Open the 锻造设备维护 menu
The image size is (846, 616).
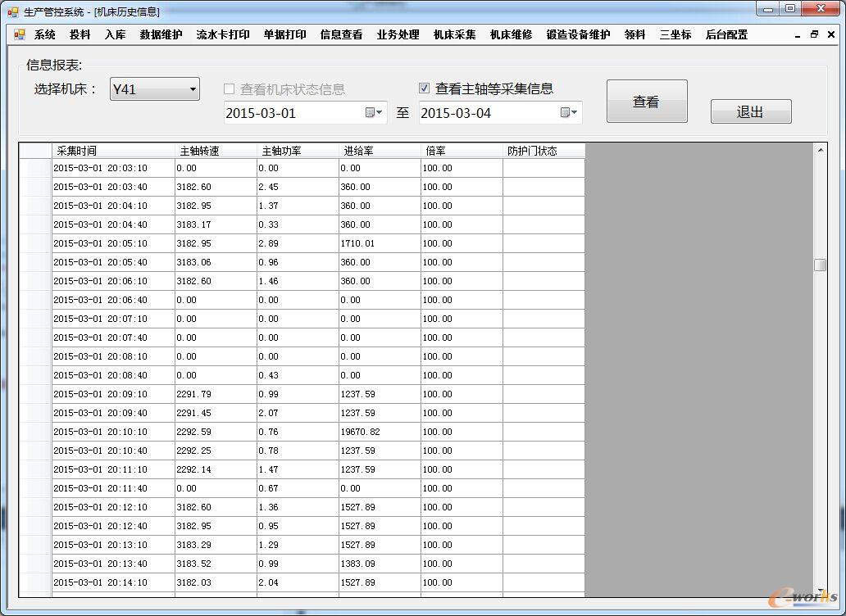579,35
